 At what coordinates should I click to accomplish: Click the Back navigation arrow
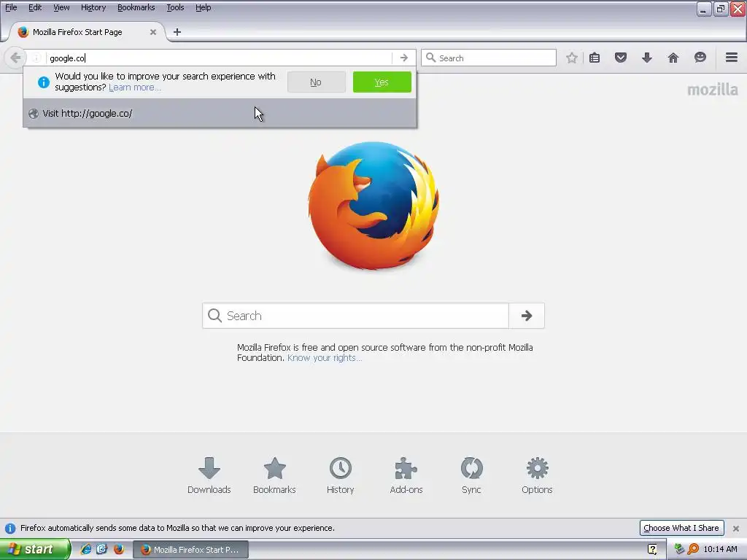(x=15, y=58)
